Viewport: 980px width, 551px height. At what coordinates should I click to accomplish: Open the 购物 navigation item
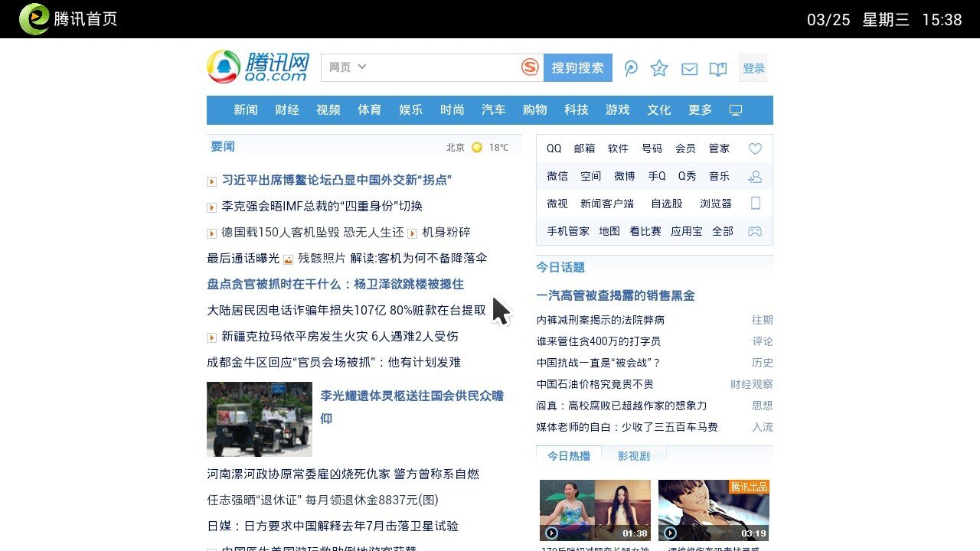pos(535,110)
